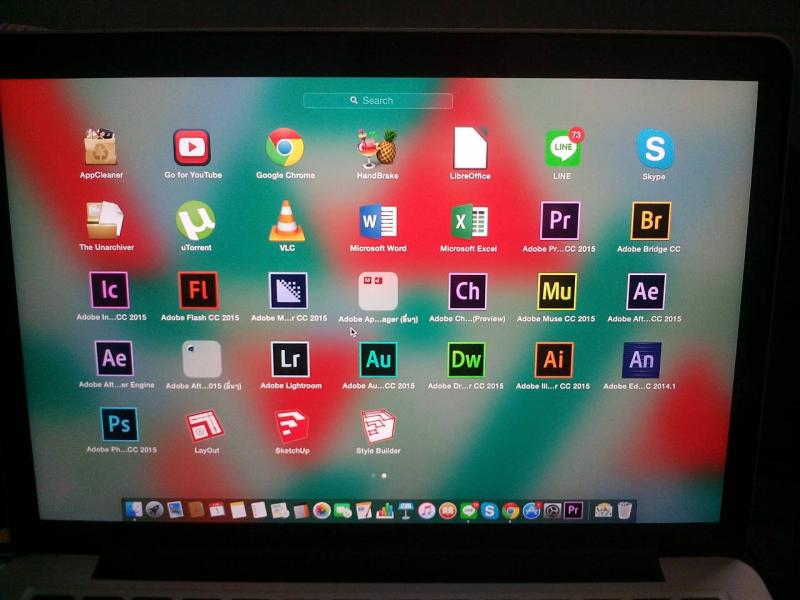Image resolution: width=800 pixels, height=600 pixels.
Task: Click Premiere Pro icon in Dock
Action: coord(573,510)
